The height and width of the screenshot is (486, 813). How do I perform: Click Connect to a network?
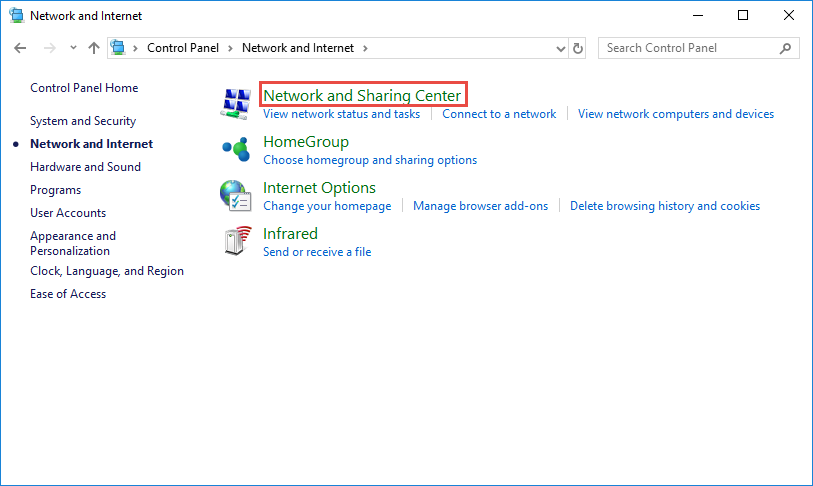(499, 114)
